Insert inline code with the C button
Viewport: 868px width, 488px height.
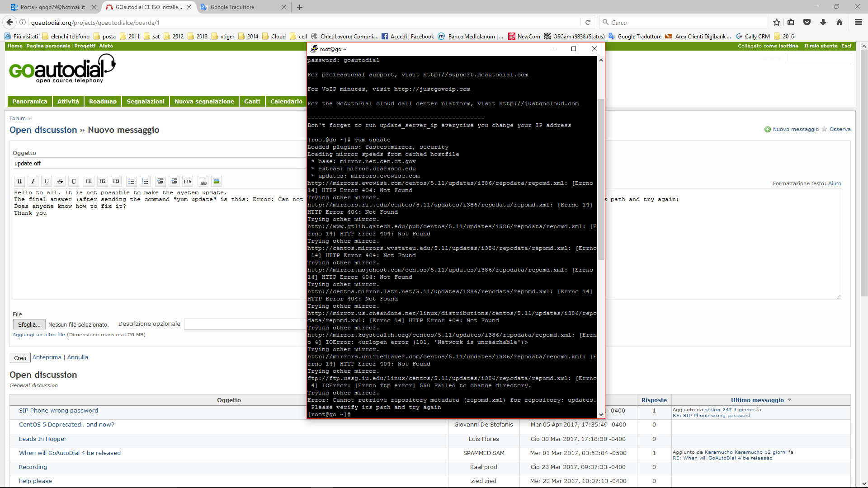[x=74, y=181]
